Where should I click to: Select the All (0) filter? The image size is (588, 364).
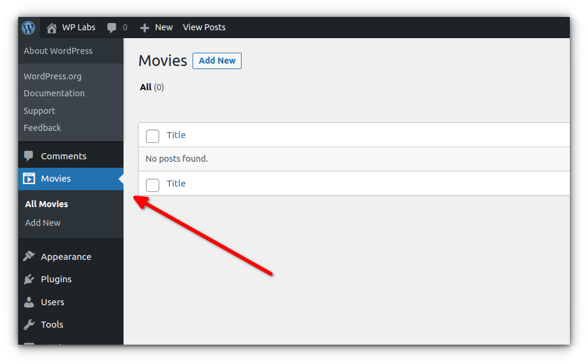(x=152, y=87)
